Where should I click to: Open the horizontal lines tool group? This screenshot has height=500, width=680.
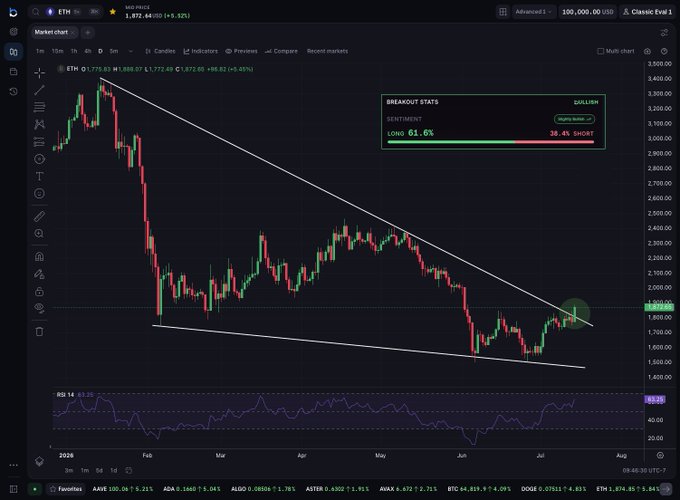39,107
